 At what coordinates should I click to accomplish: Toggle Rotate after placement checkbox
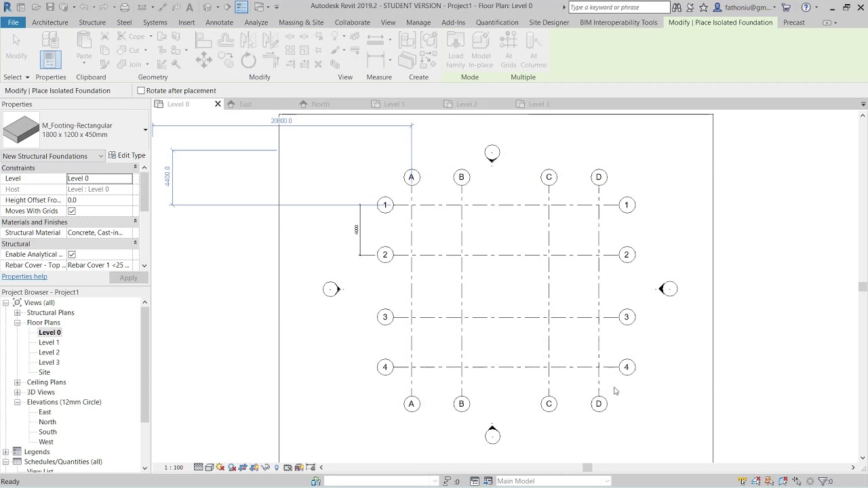(141, 91)
